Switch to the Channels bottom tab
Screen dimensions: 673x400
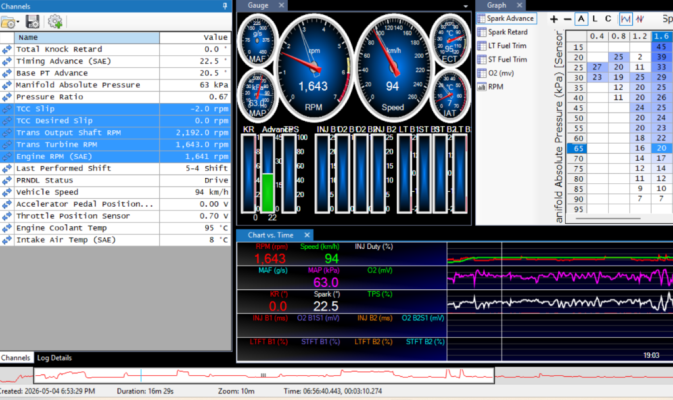coord(15,358)
